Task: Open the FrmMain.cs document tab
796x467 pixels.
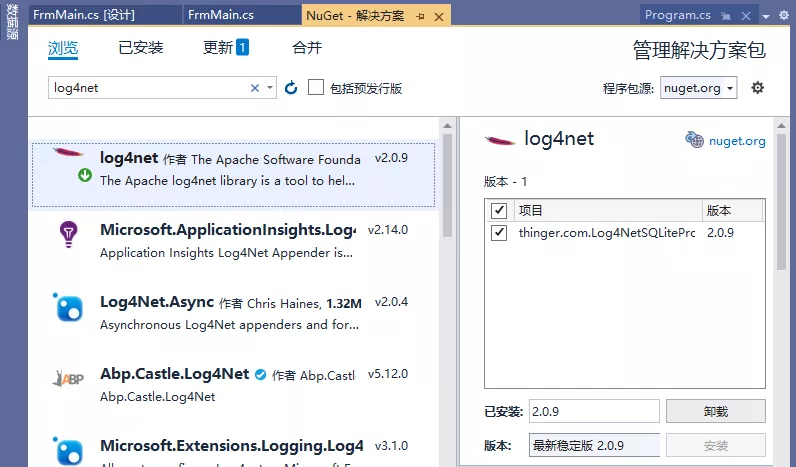Action: 220,15
